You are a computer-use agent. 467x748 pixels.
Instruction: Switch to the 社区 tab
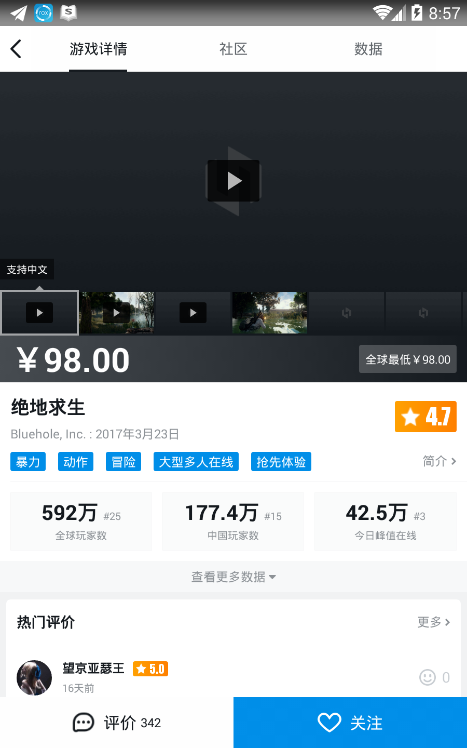pyautogui.click(x=233, y=49)
